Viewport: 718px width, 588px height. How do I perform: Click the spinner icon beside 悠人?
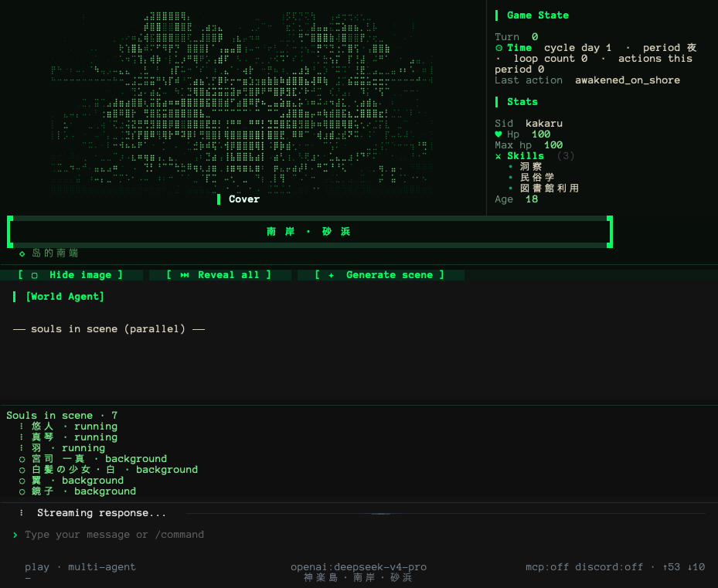point(22,427)
